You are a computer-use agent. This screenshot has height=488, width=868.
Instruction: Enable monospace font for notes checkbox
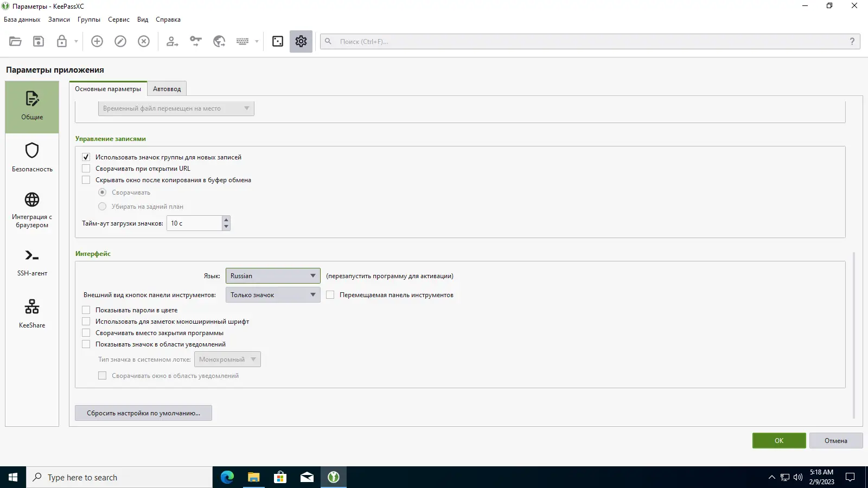tap(86, 322)
